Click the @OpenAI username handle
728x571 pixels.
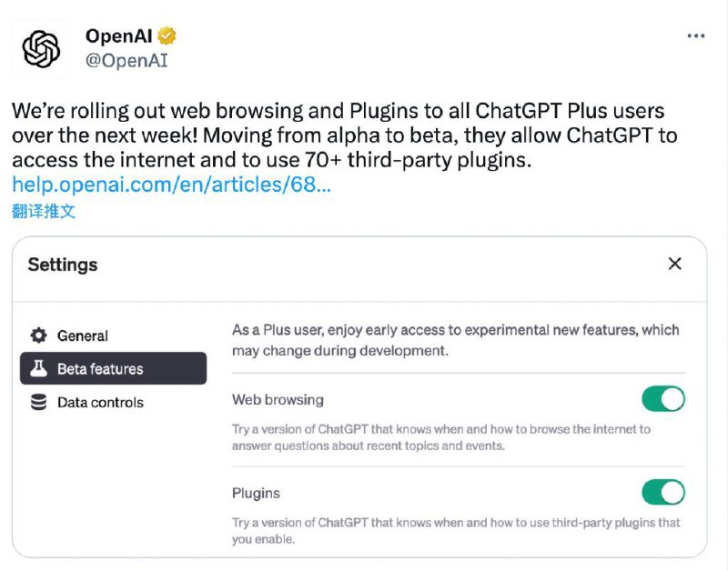(x=126, y=62)
